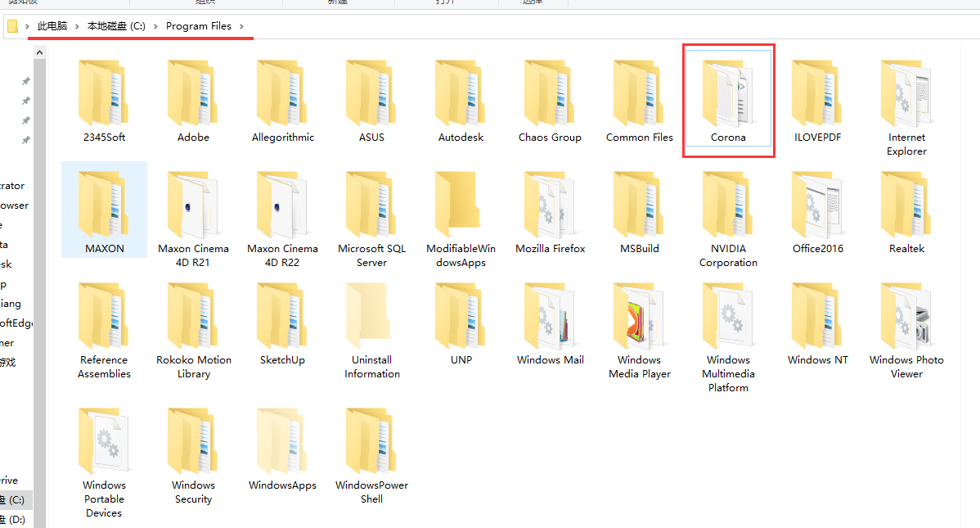
Task: Open the ModifiableWindowsApps folder
Action: pos(461,218)
